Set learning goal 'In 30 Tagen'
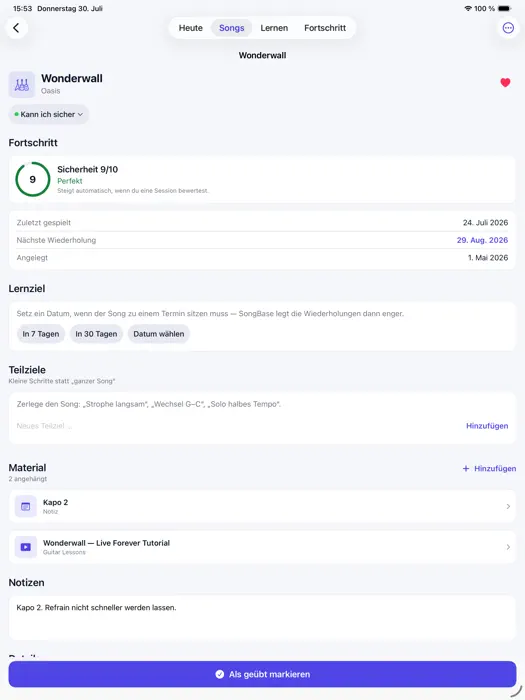The height and width of the screenshot is (700, 525). (96, 334)
